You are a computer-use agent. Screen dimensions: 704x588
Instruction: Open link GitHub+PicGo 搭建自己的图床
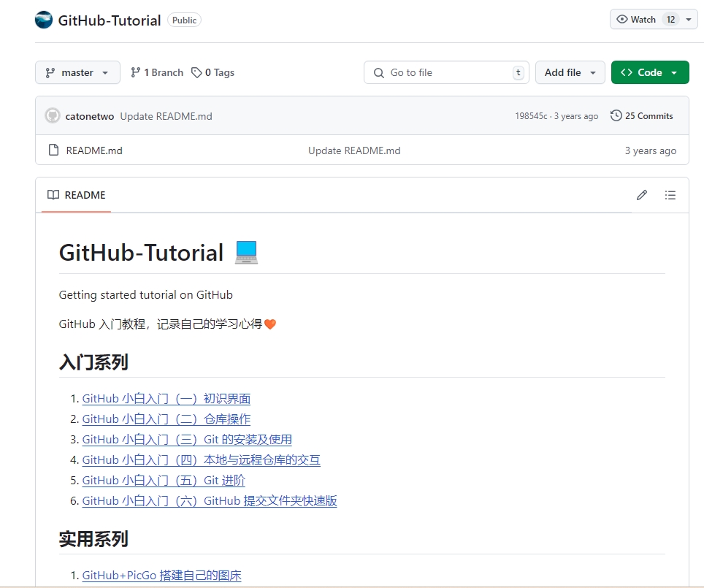click(161, 576)
